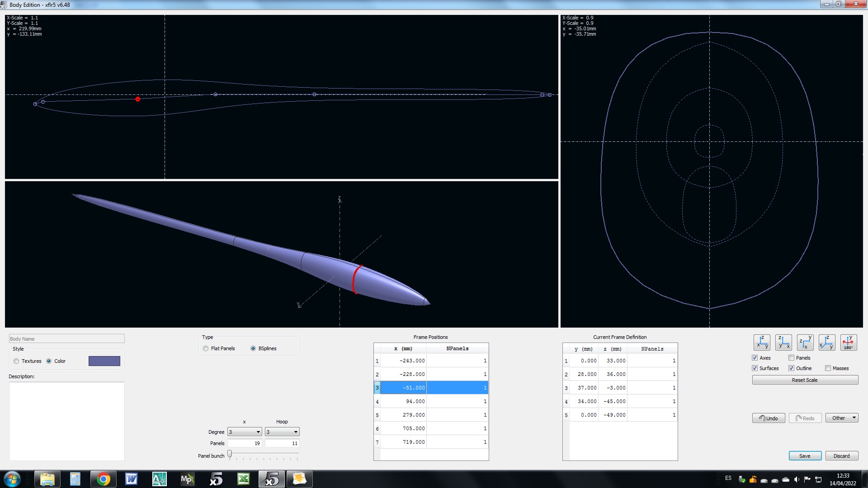Select the Flat Panels radio button
Screen dimensions: 868x488
(x=206, y=348)
